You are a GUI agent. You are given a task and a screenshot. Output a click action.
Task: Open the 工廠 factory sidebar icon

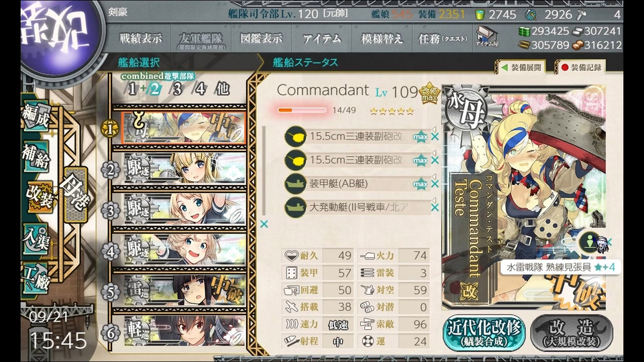37,279
